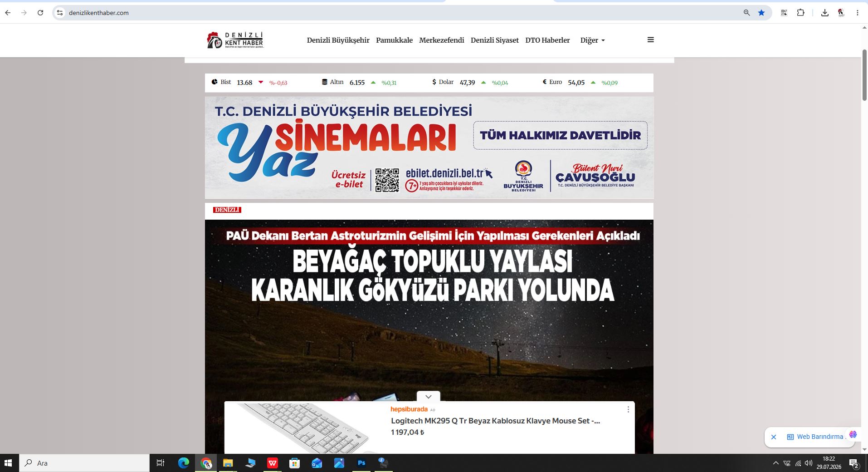Reload the denizlikenthaber.com page
Viewport: 868px width, 472px height.
click(x=40, y=13)
